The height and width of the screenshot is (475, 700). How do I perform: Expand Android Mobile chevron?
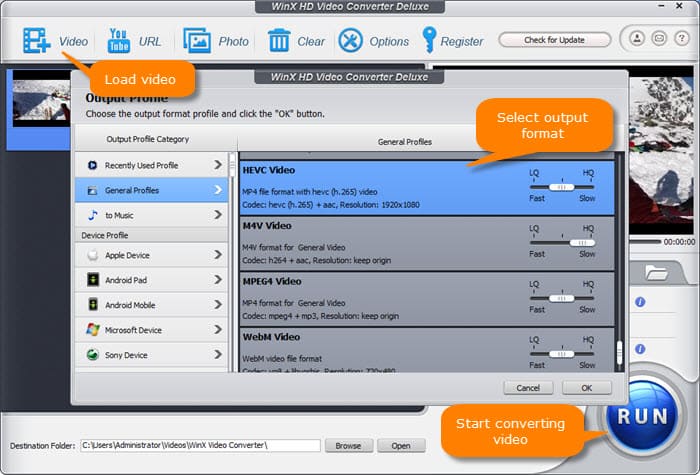tap(218, 304)
